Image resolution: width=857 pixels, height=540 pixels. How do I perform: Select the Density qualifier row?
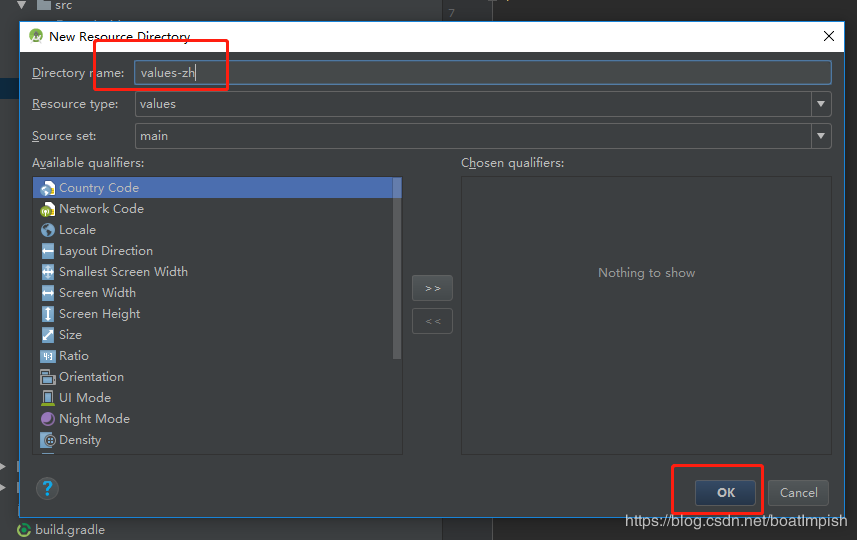(213, 440)
